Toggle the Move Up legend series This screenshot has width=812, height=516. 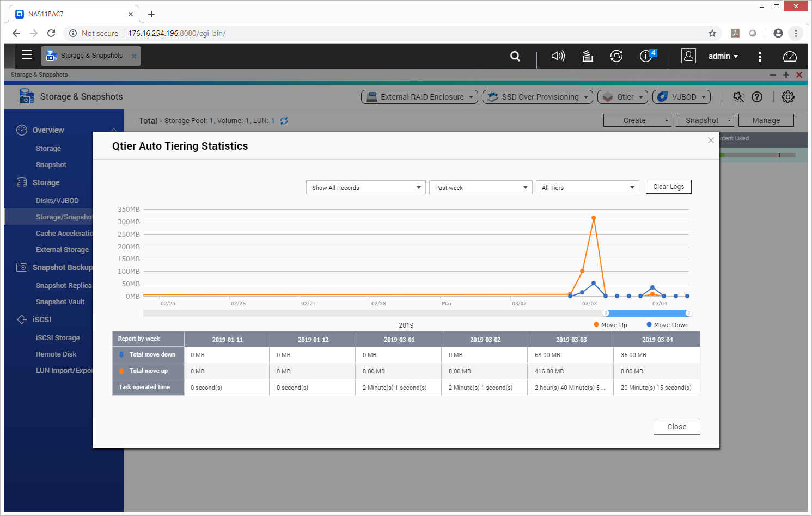[x=610, y=325]
